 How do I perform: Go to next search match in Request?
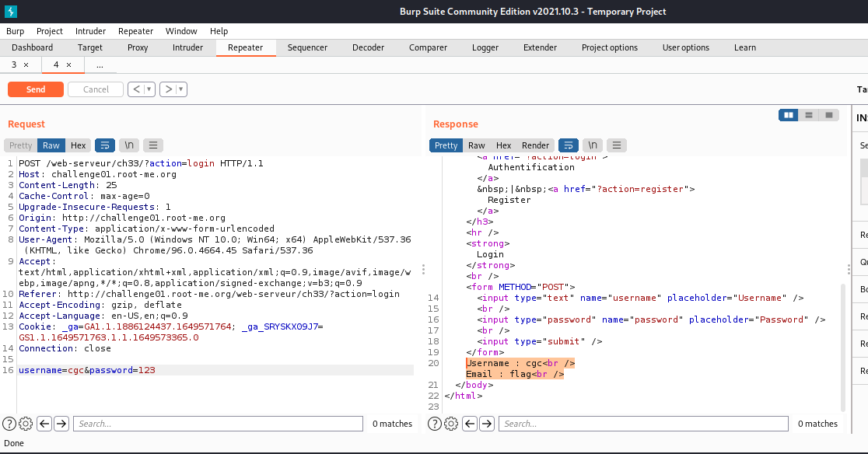(61, 424)
